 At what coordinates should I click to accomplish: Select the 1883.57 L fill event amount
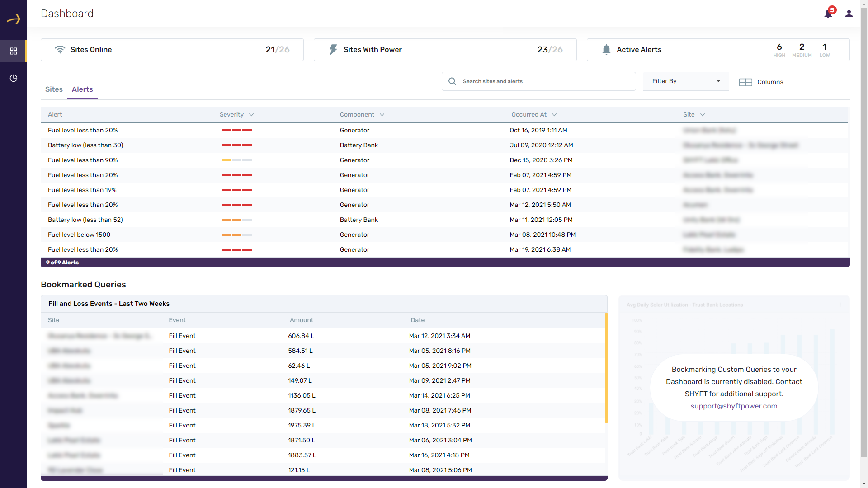pos(302,455)
